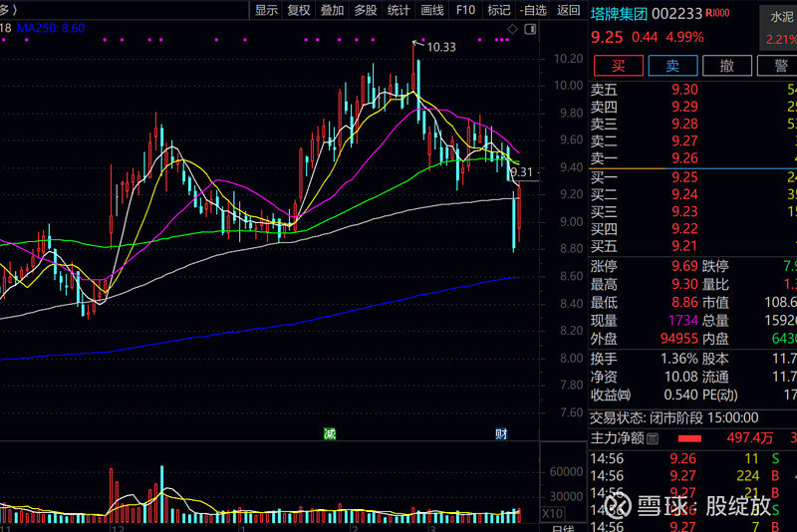Remove from watchlist via -自选
The image size is (797, 532).
coord(533,10)
